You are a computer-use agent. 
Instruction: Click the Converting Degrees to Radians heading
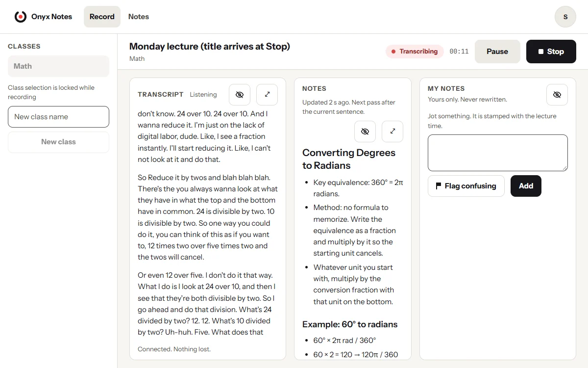pyautogui.click(x=349, y=159)
